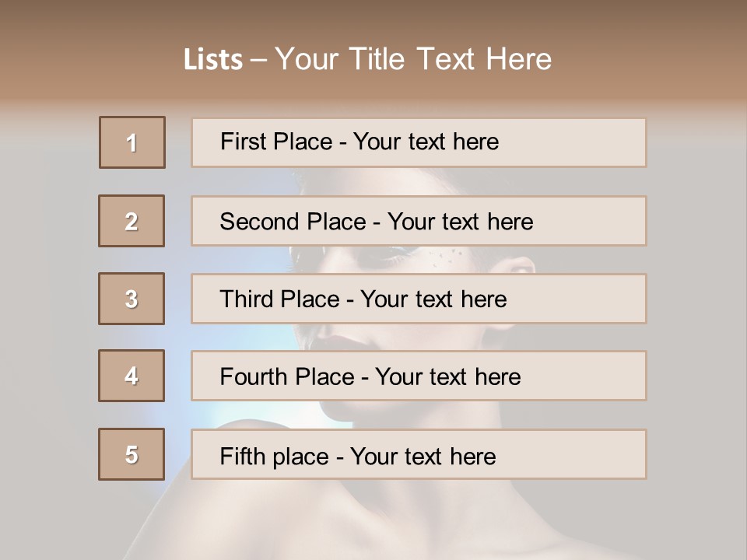The image size is (747, 560).
Task: Select the number 2 box
Action: point(132,221)
